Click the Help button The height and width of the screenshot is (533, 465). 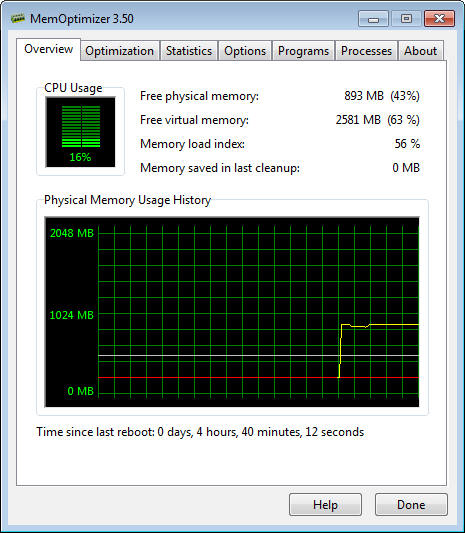click(325, 504)
